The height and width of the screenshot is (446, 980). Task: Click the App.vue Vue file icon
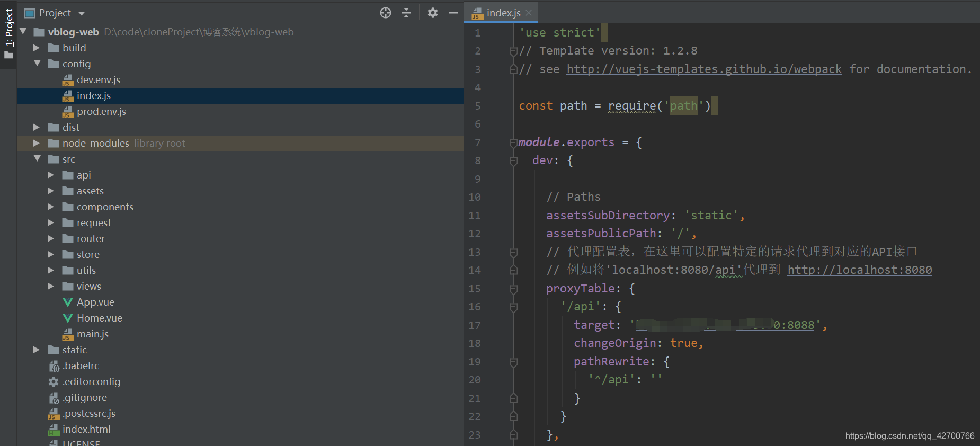pyautogui.click(x=68, y=302)
